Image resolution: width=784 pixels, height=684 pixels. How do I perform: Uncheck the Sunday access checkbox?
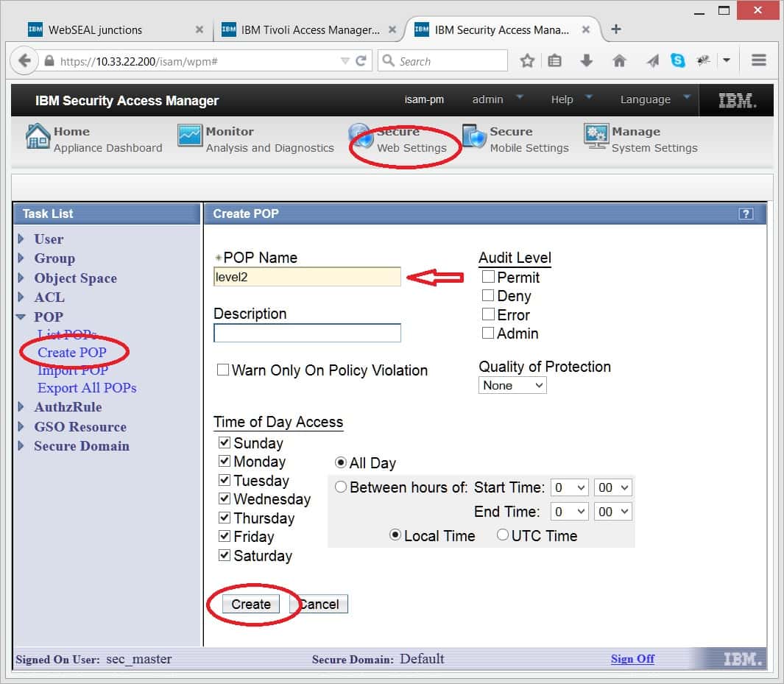(x=225, y=443)
